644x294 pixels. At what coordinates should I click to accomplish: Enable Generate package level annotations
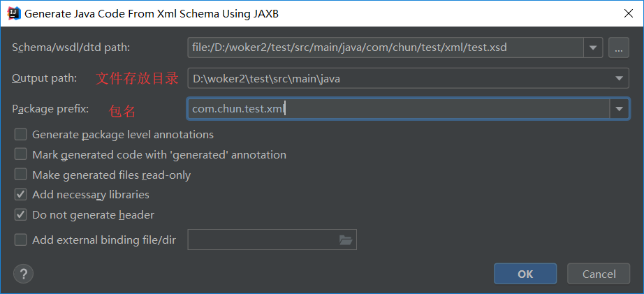21,134
